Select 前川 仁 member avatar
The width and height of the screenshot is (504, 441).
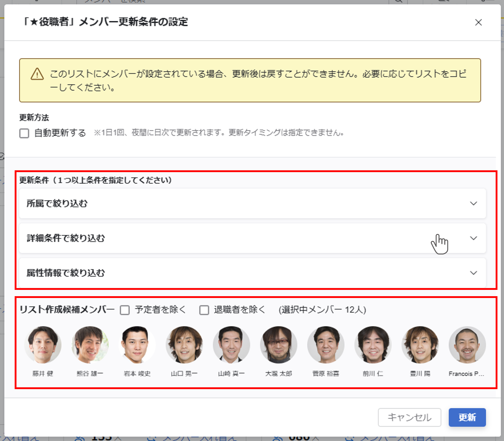[373, 345]
